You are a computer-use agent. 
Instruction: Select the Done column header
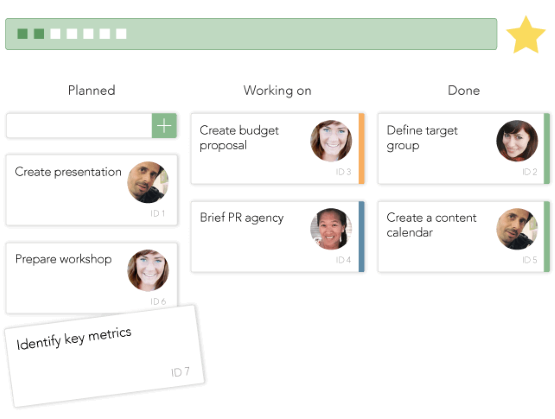coord(464,90)
